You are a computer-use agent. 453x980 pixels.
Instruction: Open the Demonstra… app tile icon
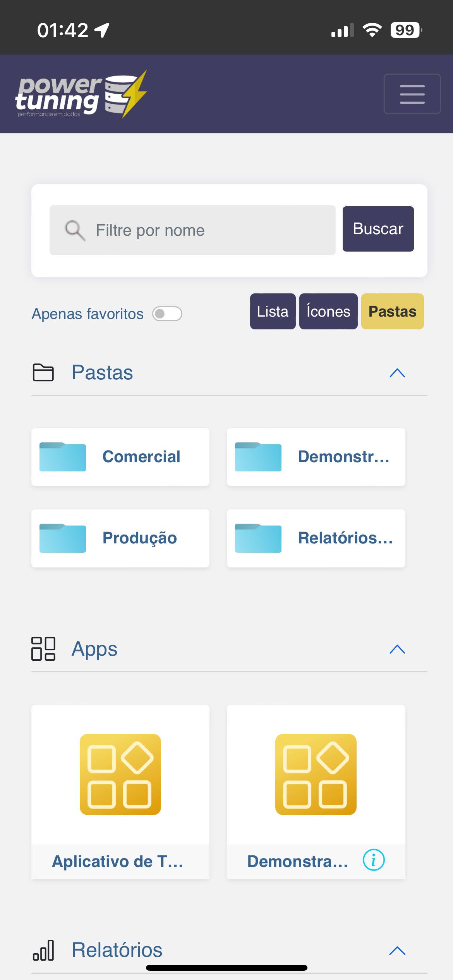click(316, 774)
